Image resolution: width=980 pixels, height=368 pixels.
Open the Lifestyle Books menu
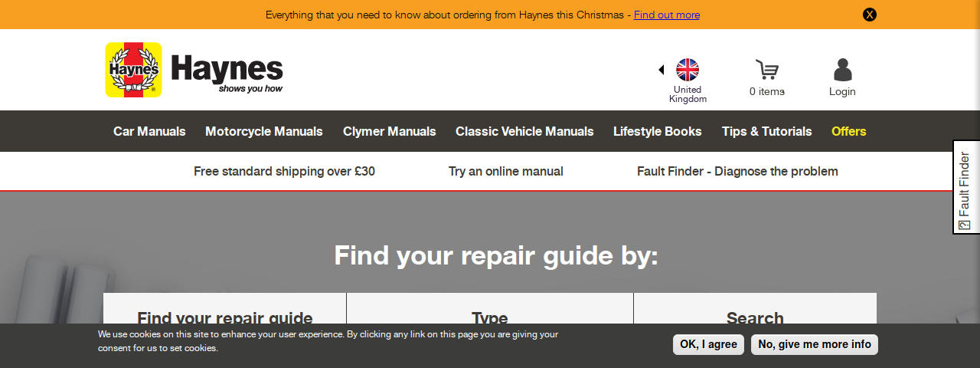[x=657, y=131]
